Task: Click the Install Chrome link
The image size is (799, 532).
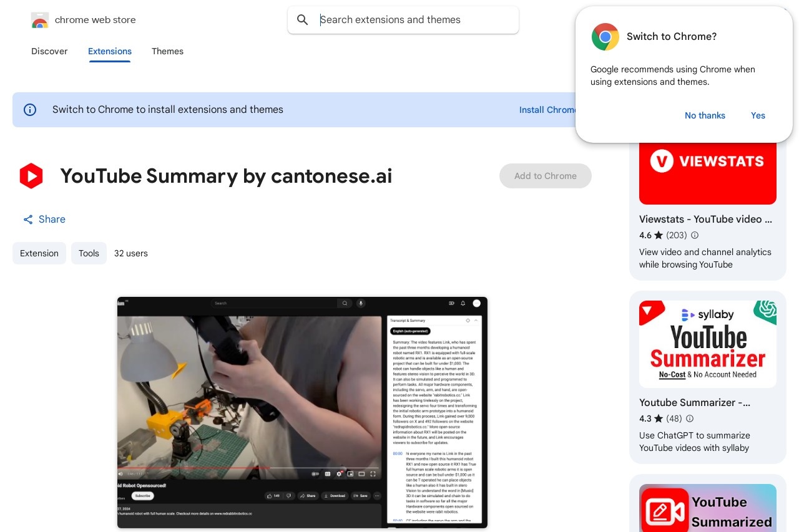Action: (547, 110)
